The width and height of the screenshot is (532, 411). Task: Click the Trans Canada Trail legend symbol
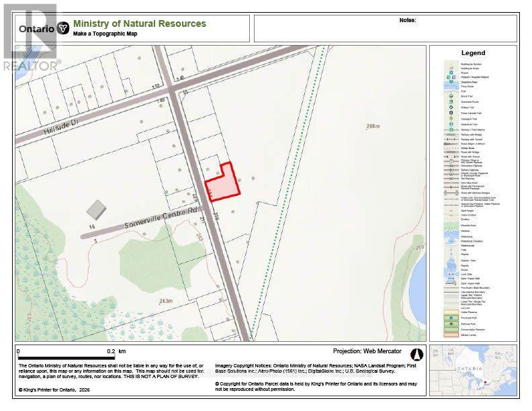coord(451,113)
